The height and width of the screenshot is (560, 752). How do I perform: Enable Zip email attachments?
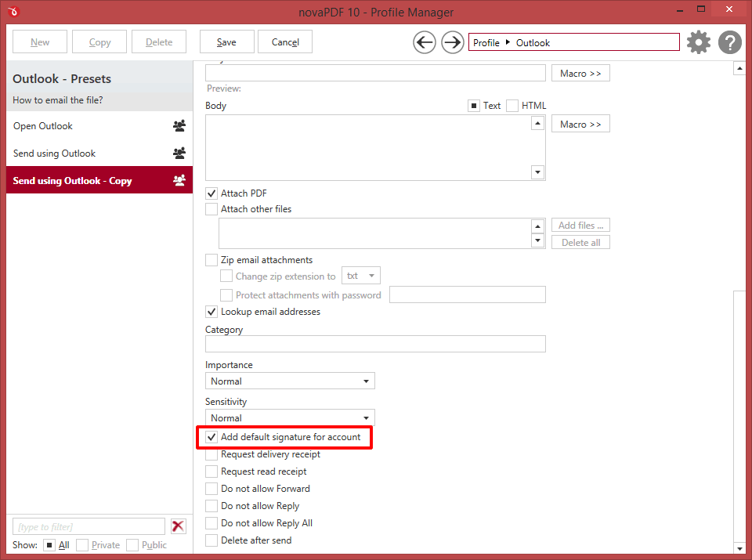(x=211, y=260)
